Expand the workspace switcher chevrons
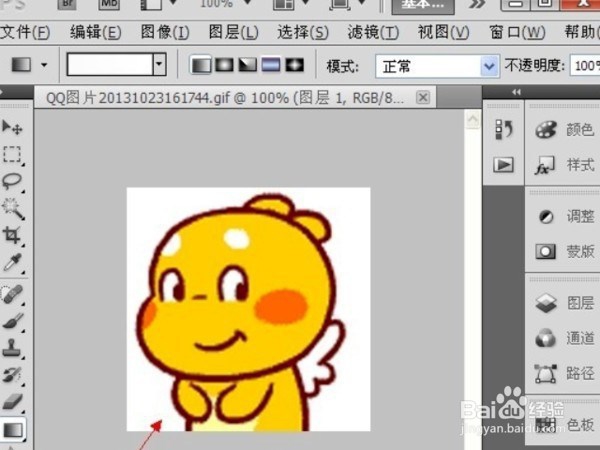 tap(477, 5)
